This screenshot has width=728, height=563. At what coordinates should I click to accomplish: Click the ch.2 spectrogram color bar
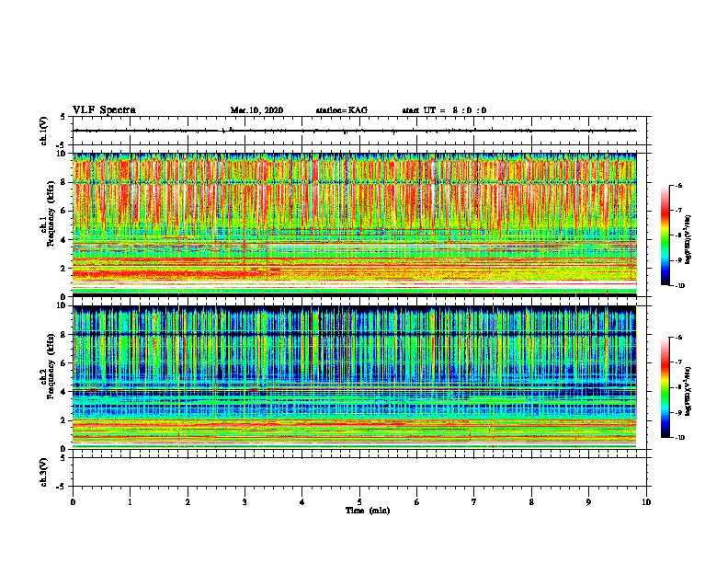coord(665,387)
